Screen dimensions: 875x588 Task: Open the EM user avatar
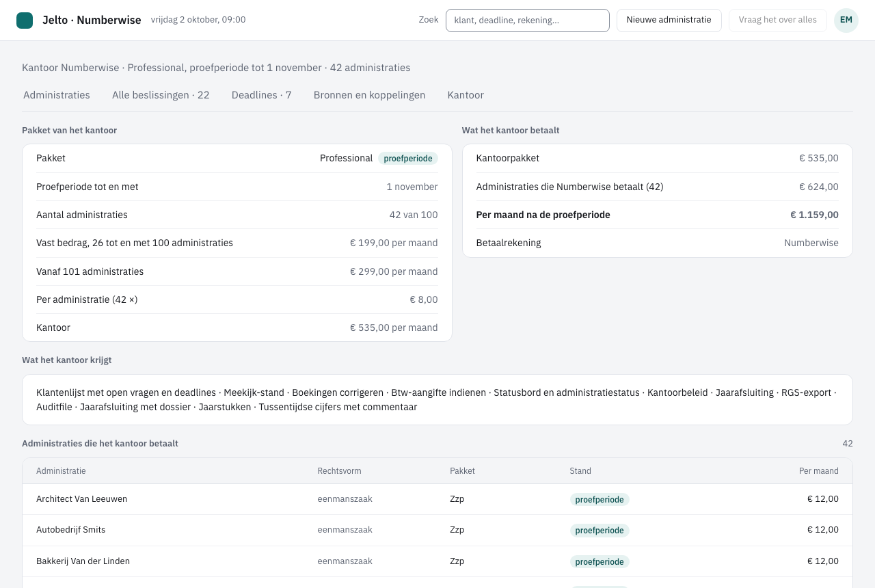point(846,20)
